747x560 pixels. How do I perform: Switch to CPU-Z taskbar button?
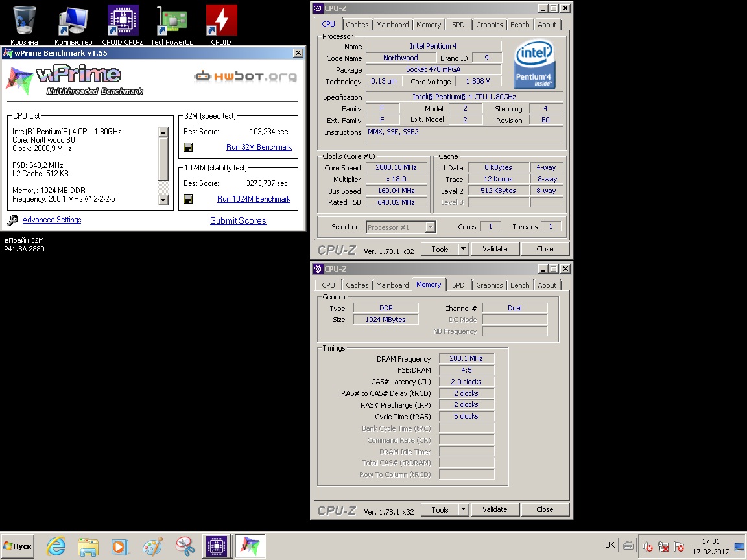[x=217, y=546]
